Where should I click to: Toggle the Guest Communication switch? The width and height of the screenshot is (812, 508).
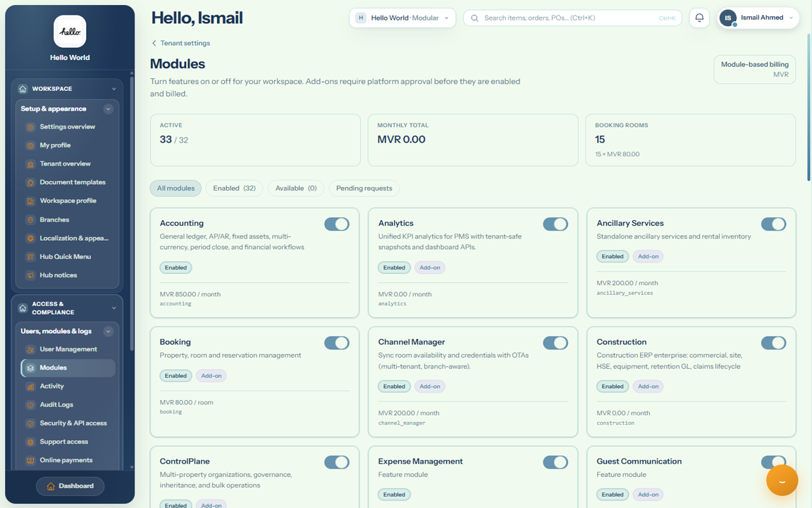(774, 461)
